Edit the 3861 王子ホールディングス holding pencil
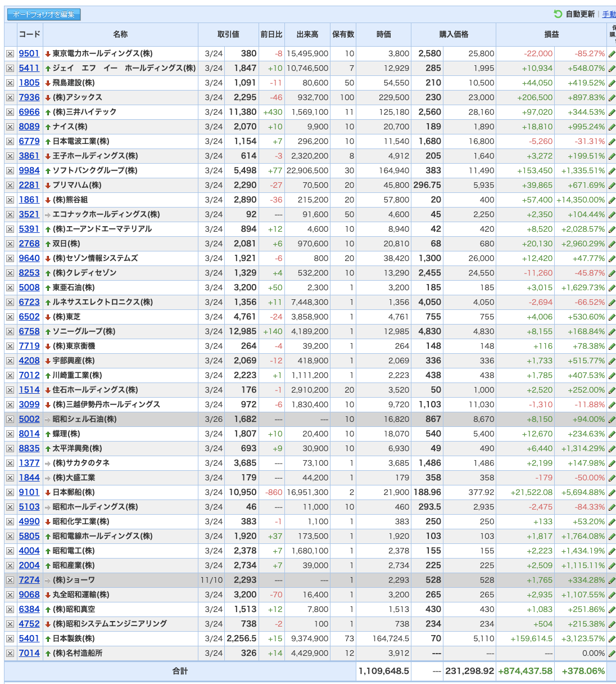The height and width of the screenshot is (684, 616). click(612, 156)
